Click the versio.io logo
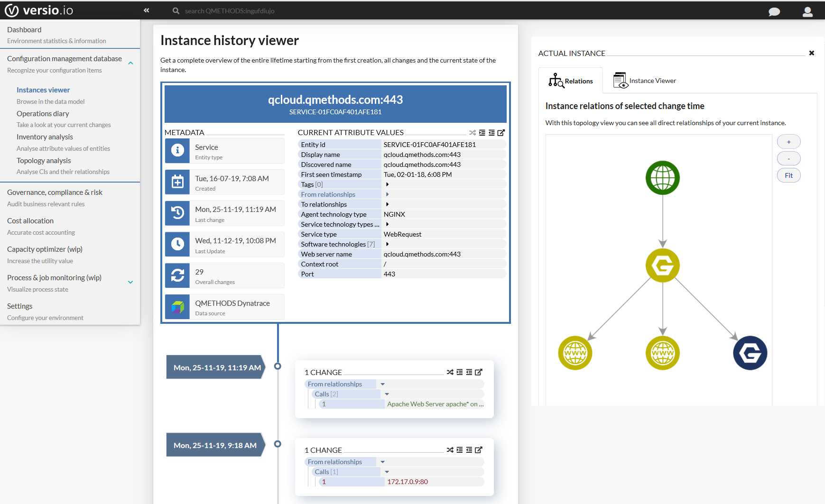Screen dimensions: 825x504 coord(39,10)
